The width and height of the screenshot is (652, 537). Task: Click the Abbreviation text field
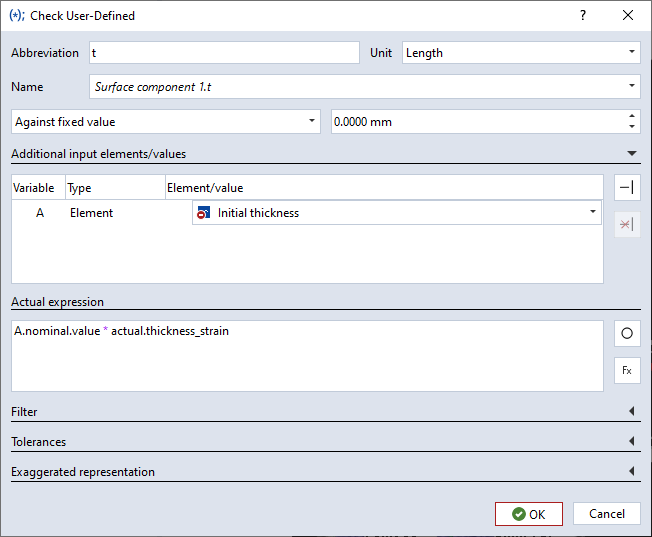click(222, 53)
